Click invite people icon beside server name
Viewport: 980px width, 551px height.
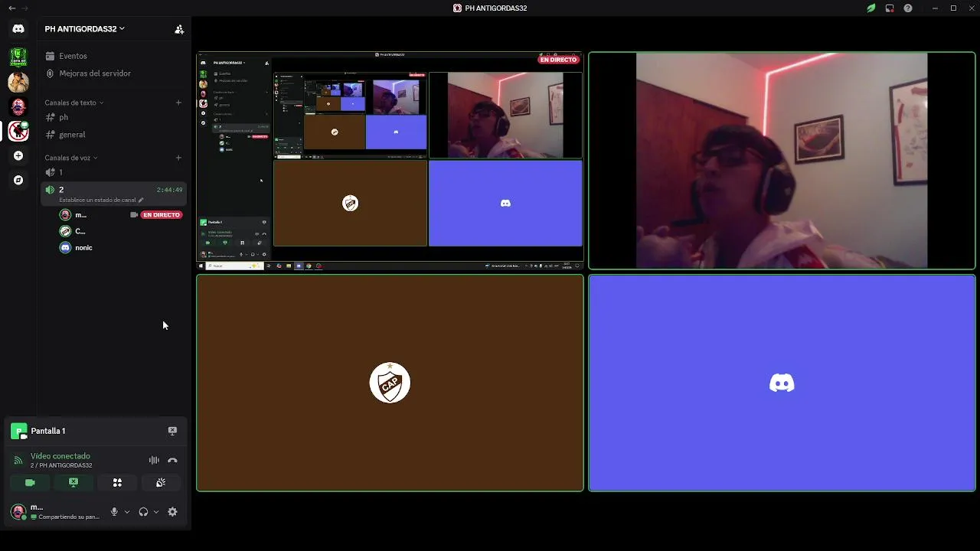point(179,29)
